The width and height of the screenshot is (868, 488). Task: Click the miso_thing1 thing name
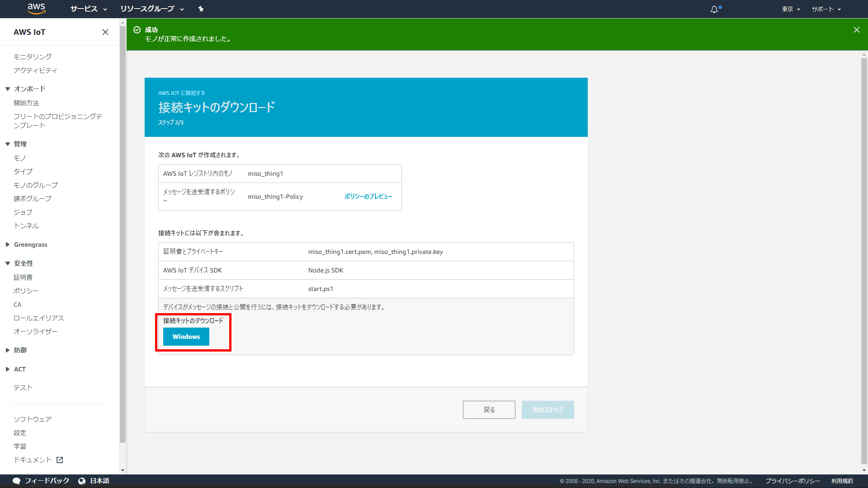coord(265,174)
